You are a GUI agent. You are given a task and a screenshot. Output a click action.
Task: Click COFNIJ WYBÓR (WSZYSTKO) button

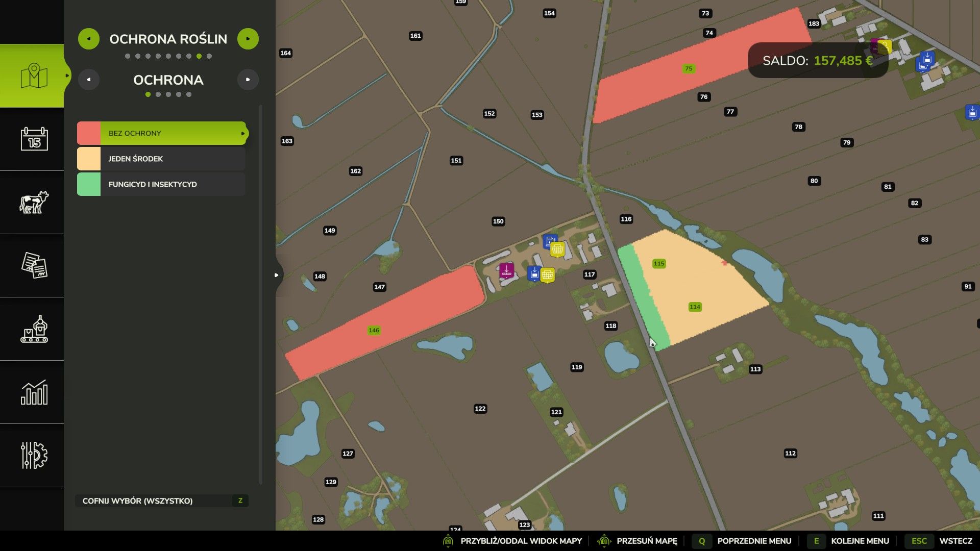[162, 501]
